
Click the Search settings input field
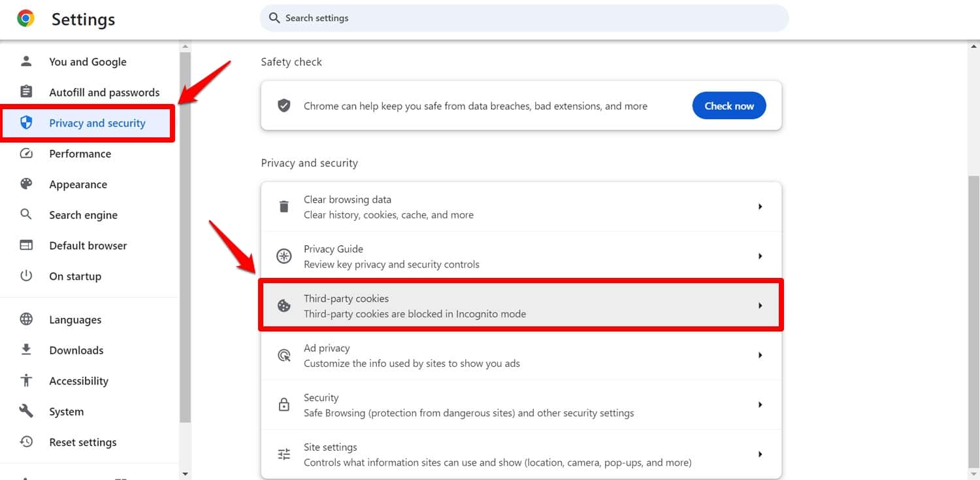tap(529, 18)
